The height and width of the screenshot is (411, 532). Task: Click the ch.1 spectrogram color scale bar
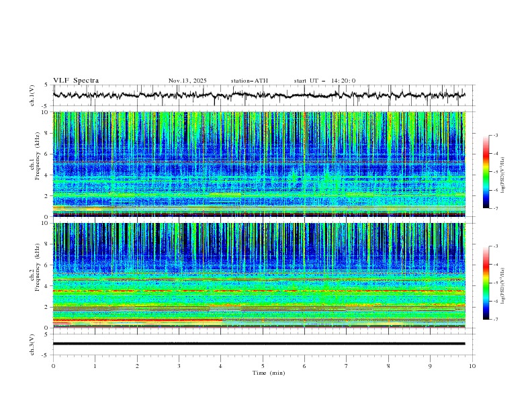(486, 172)
